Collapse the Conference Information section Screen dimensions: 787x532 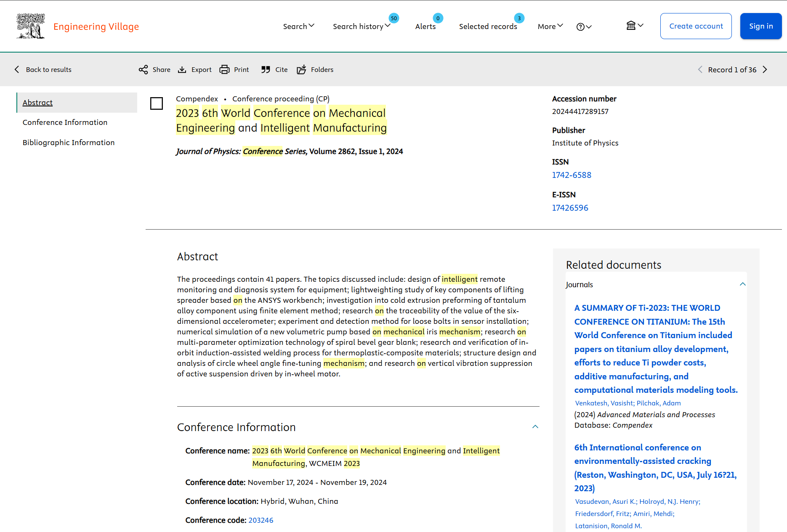click(x=535, y=427)
